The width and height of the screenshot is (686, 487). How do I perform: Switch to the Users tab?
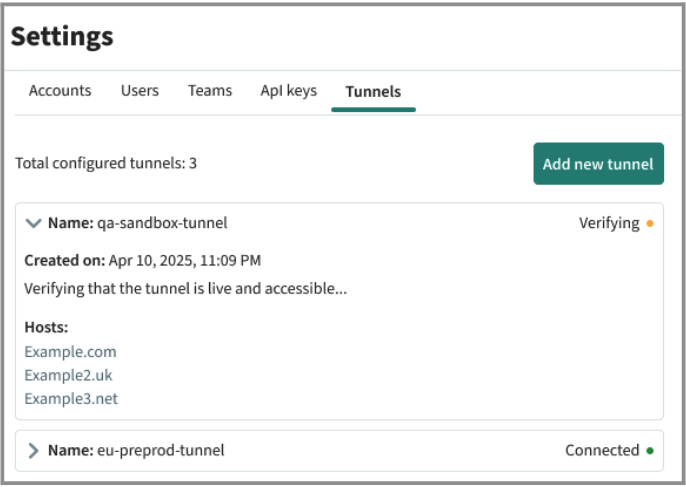pyautogui.click(x=140, y=91)
